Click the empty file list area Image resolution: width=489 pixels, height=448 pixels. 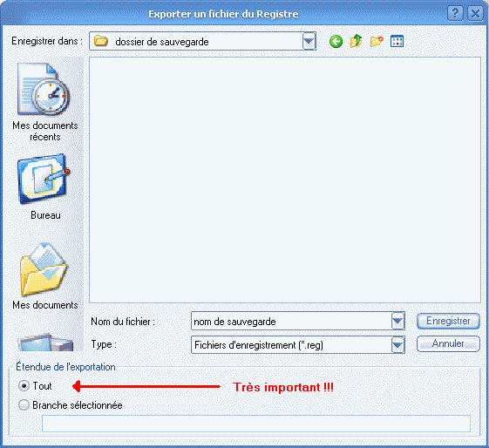[285, 180]
